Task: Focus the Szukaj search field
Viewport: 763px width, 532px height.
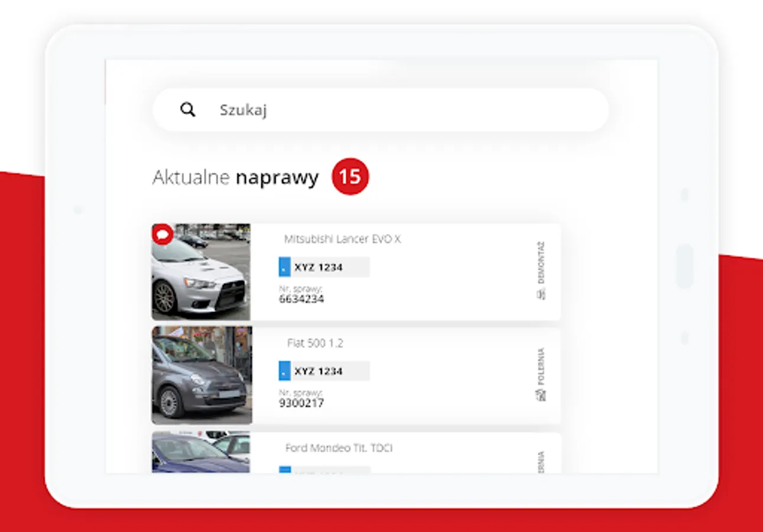Action: tap(381, 110)
